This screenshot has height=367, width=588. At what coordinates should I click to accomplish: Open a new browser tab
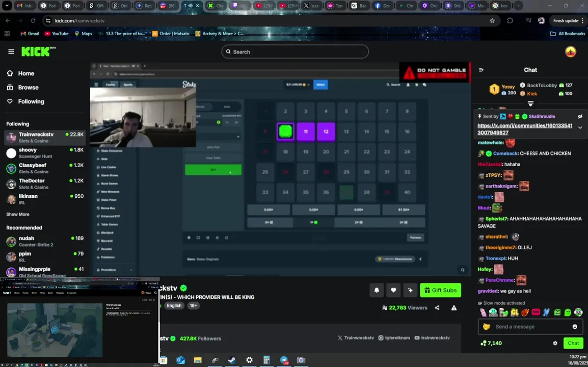tap(518, 6)
